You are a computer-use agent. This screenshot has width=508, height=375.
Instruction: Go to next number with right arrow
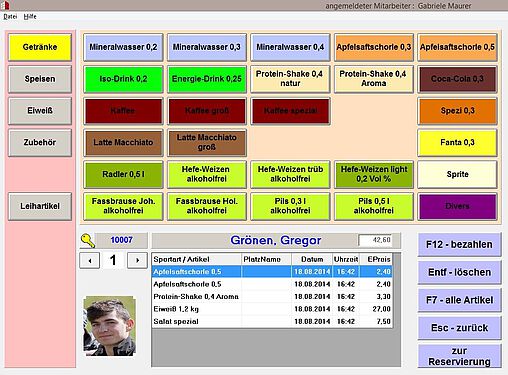tap(137, 260)
